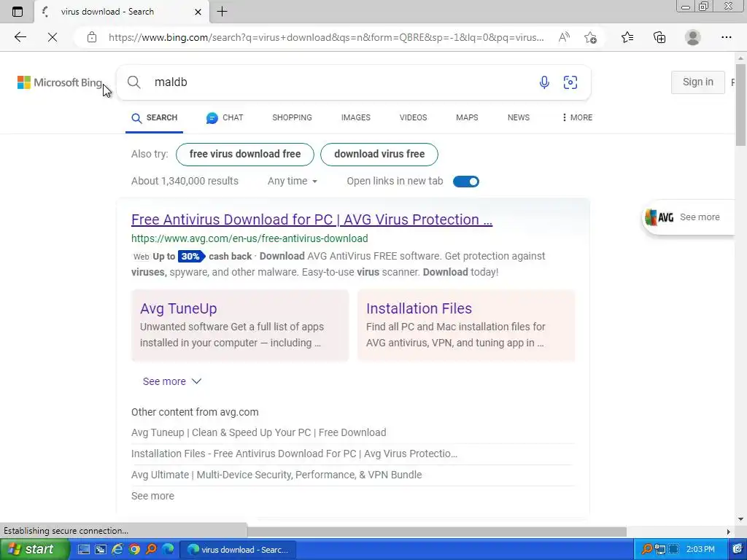Click the Microsoft Bing logo
747x560 pixels.
[60, 82]
